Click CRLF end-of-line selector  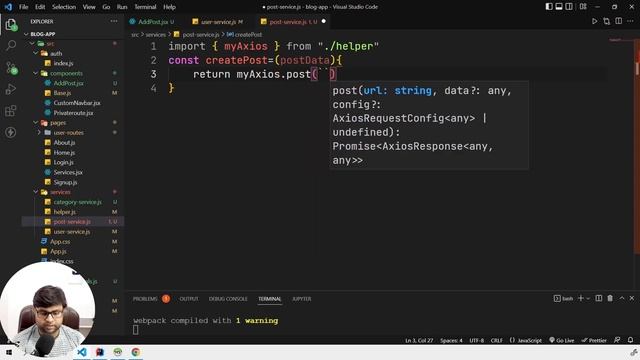(496, 340)
